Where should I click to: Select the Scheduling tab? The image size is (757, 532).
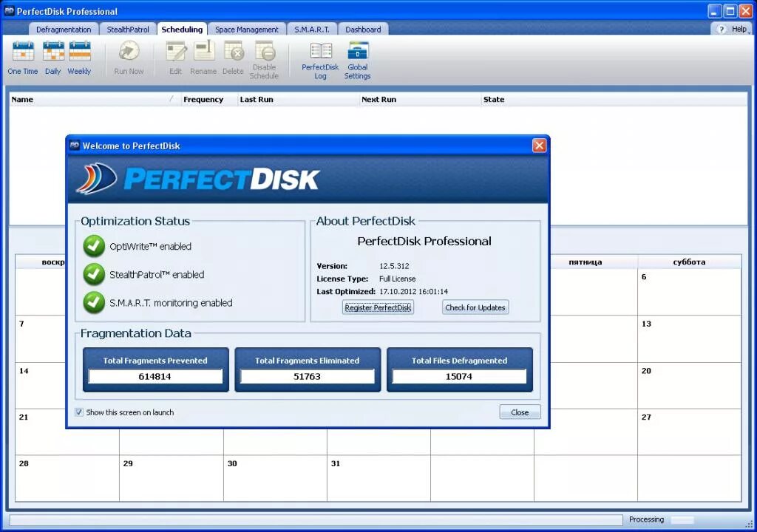pos(182,30)
